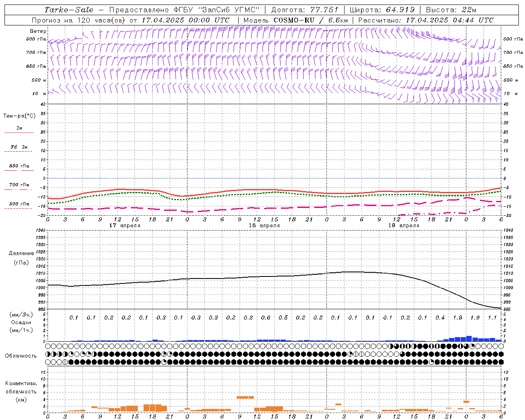Click the 500 гПа temperature legend entry

[19, 204]
